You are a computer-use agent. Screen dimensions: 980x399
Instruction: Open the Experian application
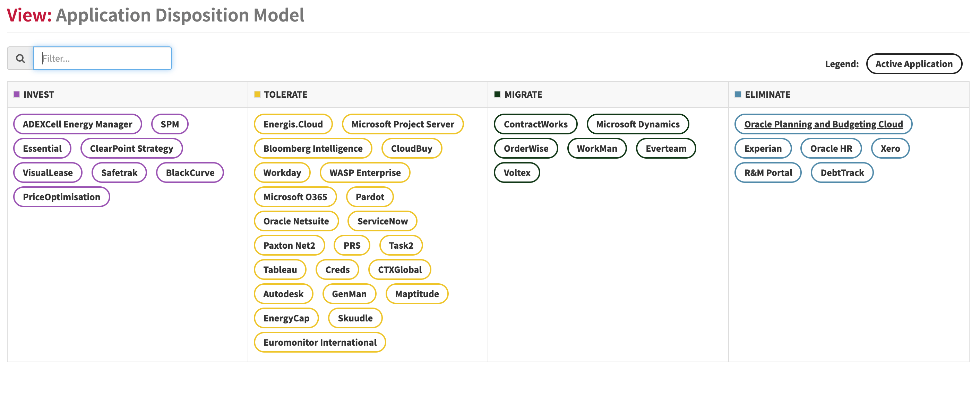click(x=763, y=149)
